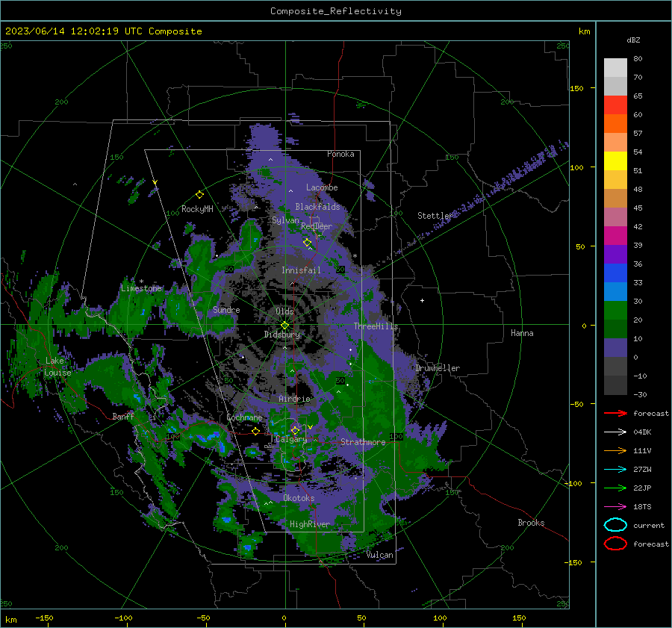This screenshot has height=628, width=672.
Task: Click the cyan 27ZW arrow legend icon
Action: [x=615, y=470]
